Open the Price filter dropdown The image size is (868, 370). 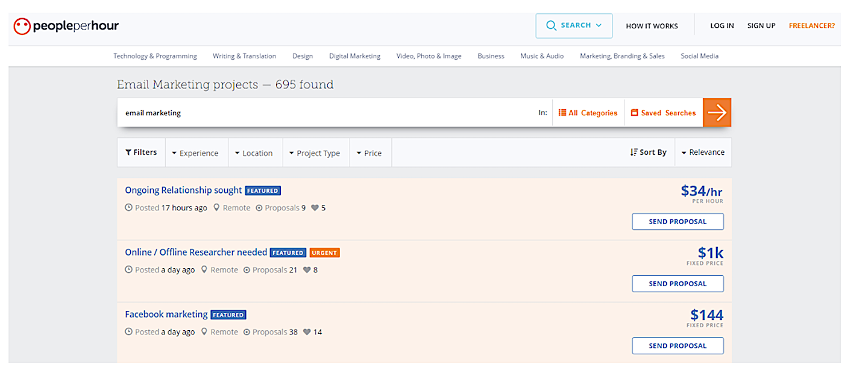click(x=369, y=153)
